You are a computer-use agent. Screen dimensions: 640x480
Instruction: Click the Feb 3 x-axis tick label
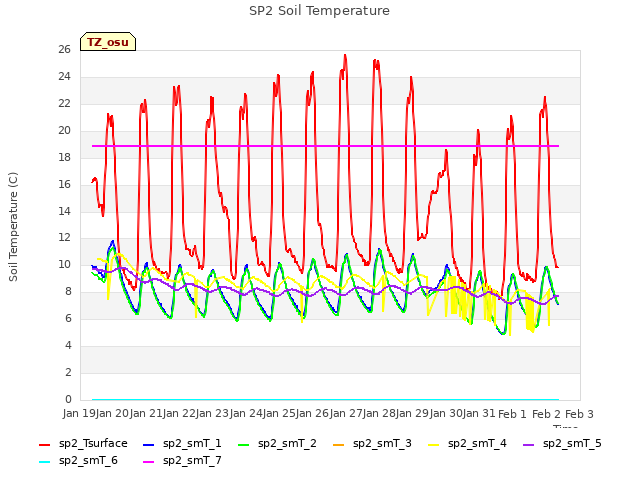point(579,414)
